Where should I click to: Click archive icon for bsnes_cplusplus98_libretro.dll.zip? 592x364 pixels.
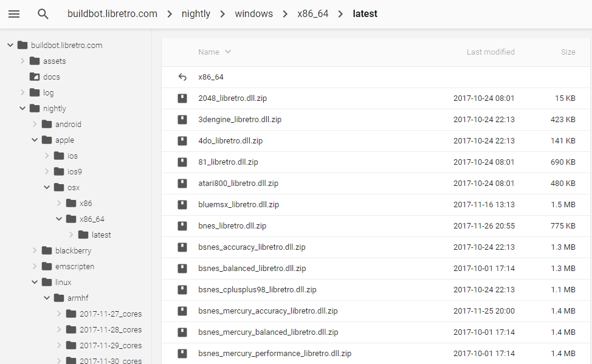[182, 290]
